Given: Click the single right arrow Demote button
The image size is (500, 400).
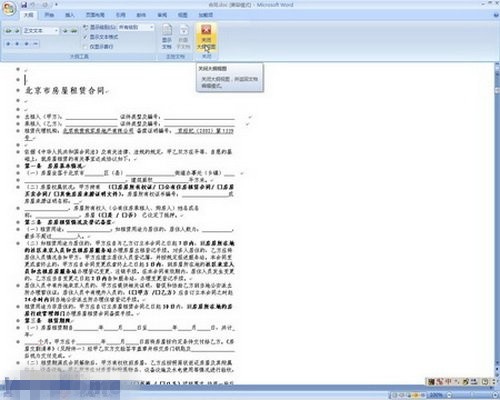Looking at the screenshot, I should point(65,31).
